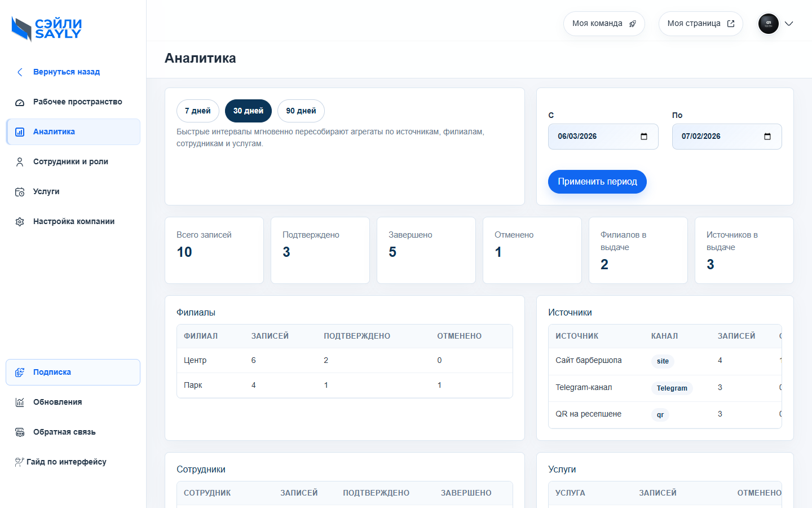Click the company settings gear icon
812x508 pixels.
[20, 222]
